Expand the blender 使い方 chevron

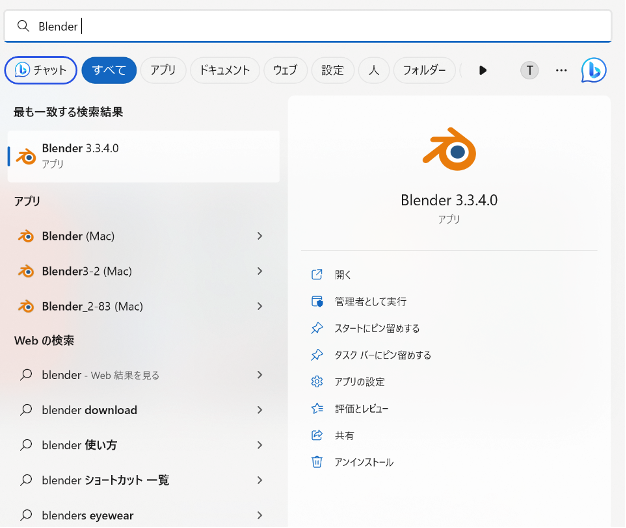click(260, 445)
